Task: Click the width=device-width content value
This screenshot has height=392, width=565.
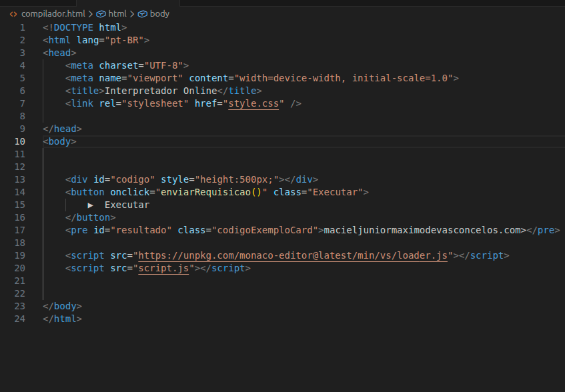Action: 290,78
